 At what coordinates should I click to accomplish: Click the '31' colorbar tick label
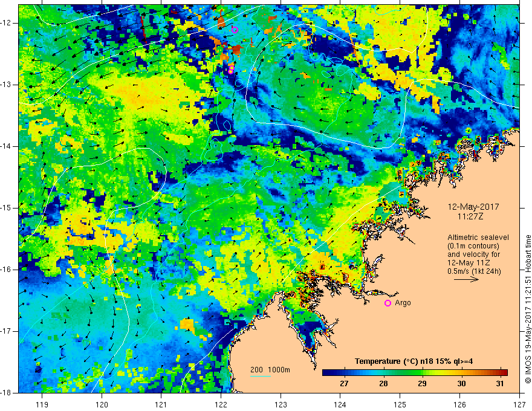(x=500, y=384)
